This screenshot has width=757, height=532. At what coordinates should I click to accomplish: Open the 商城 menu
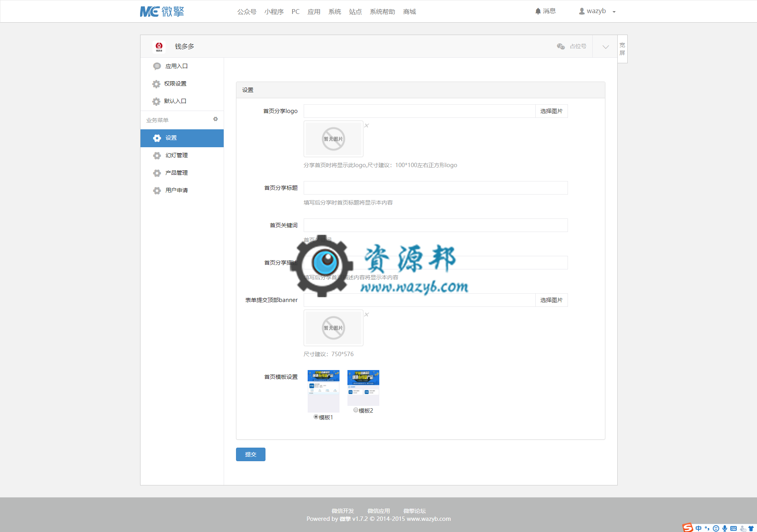[410, 12]
